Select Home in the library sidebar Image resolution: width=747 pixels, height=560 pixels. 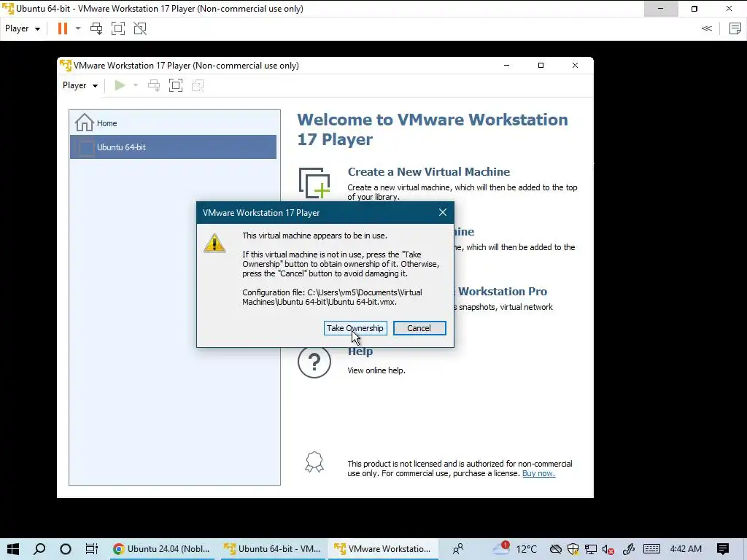pos(173,122)
